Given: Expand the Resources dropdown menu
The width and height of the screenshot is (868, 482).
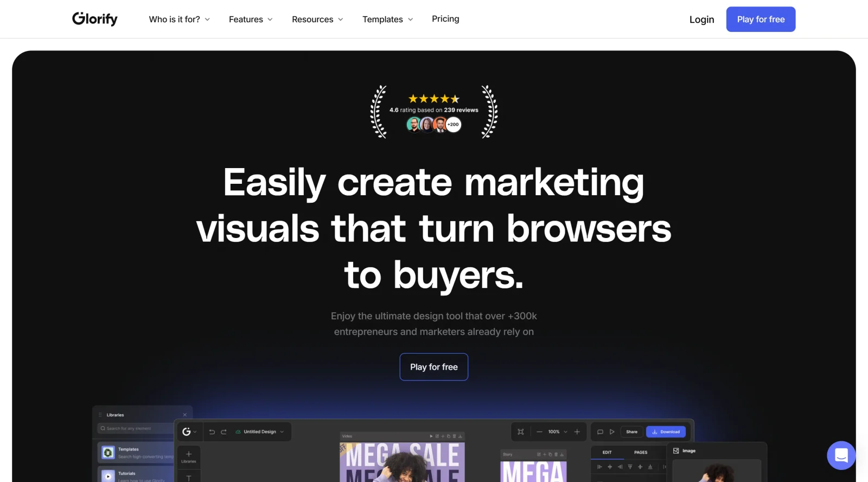Looking at the screenshot, I should click(x=317, y=19).
